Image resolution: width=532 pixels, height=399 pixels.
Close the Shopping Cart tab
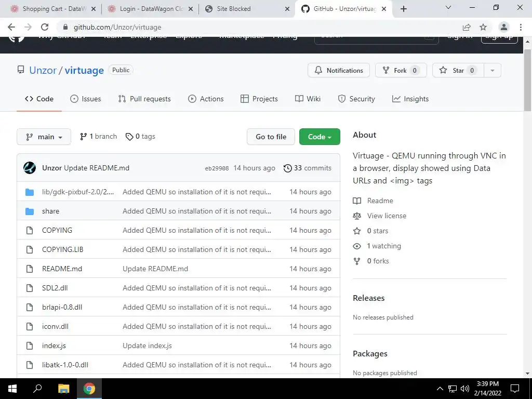[x=94, y=9]
